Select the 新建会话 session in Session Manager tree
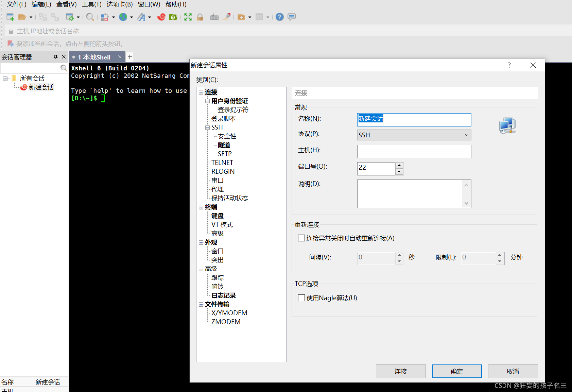 coord(41,87)
